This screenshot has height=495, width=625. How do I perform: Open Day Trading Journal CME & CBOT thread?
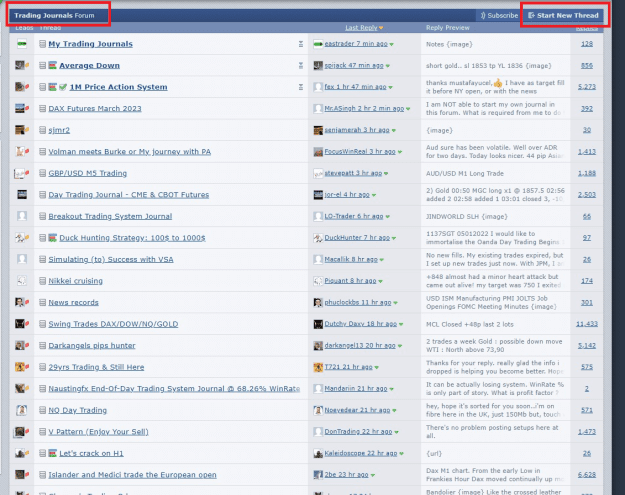pyautogui.click(x=129, y=194)
